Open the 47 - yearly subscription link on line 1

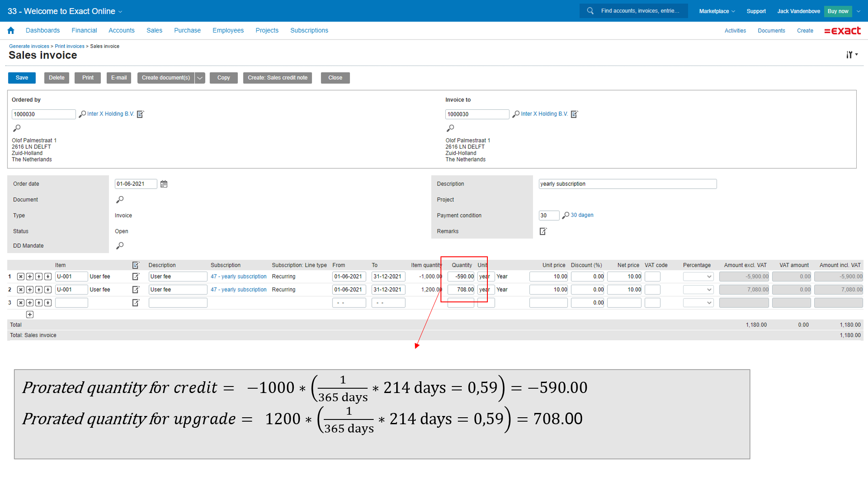click(x=238, y=276)
